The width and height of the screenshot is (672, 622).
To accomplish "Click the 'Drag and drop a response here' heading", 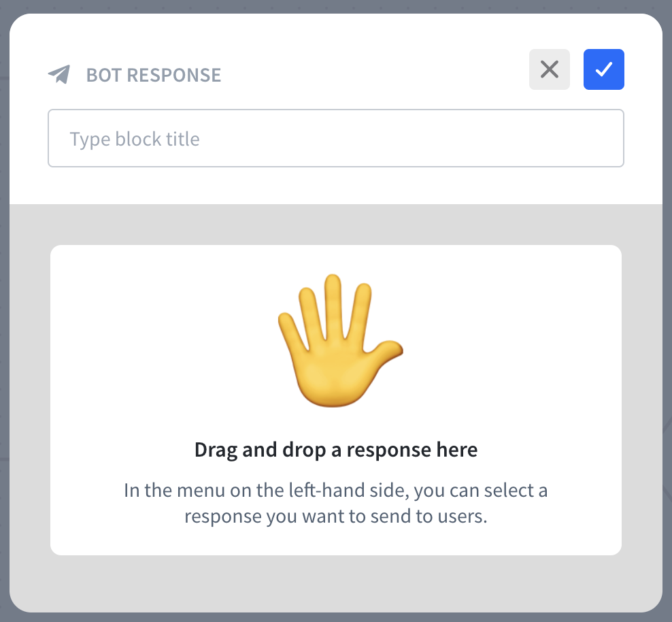I will coord(336,450).
